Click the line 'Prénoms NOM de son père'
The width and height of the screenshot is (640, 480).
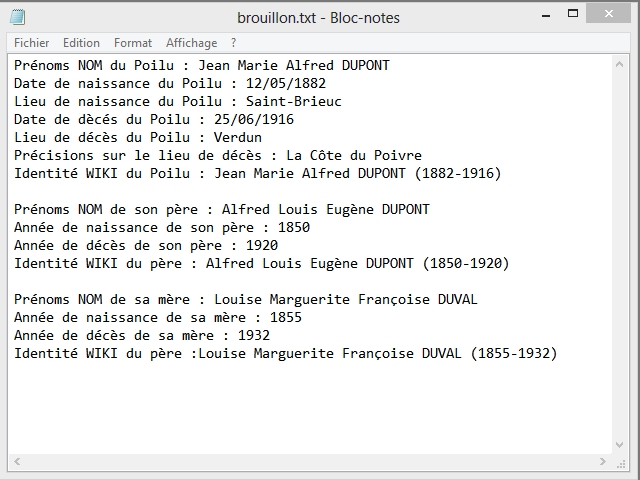click(222, 209)
